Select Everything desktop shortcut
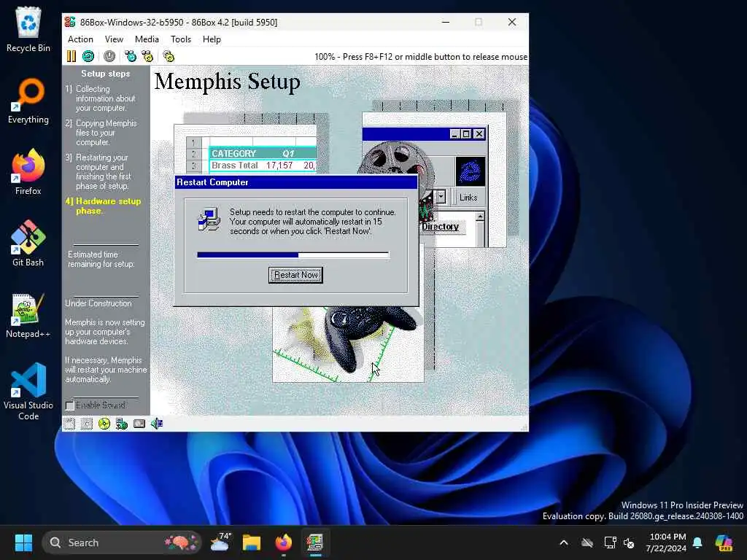This screenshot has height=560, width=747. 28,101
